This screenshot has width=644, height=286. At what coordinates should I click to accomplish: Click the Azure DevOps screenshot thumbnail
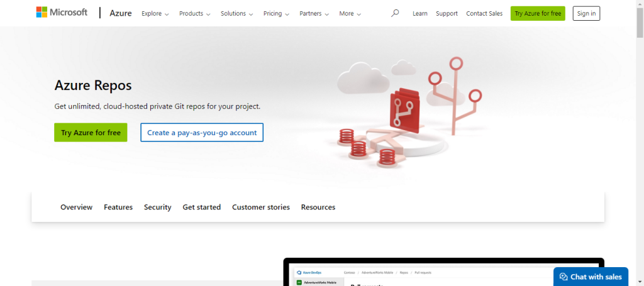click(x=443, y=272)
